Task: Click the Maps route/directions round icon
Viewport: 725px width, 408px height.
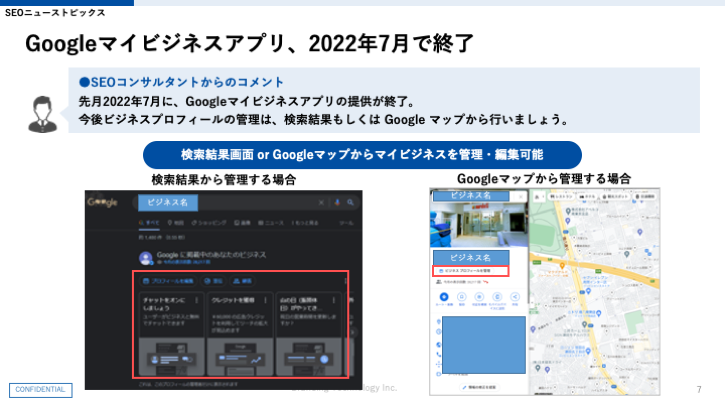Action: (x=444, y=297)
